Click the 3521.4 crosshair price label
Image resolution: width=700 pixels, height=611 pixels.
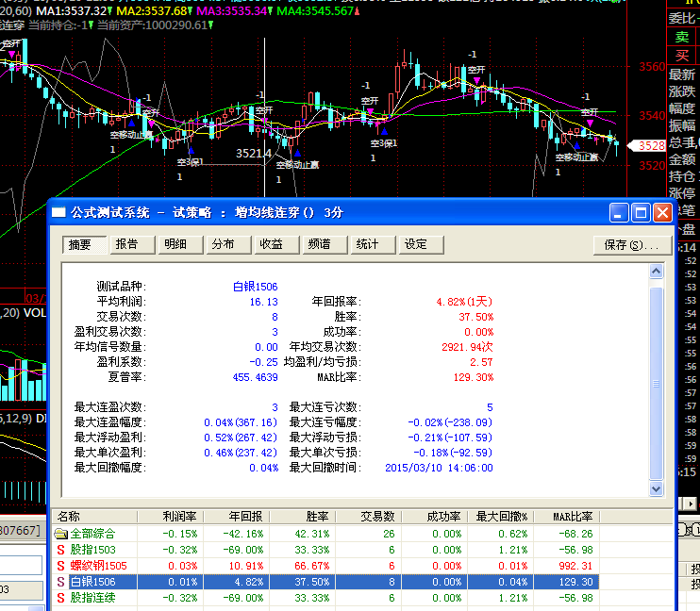click(x=254, y=154)
